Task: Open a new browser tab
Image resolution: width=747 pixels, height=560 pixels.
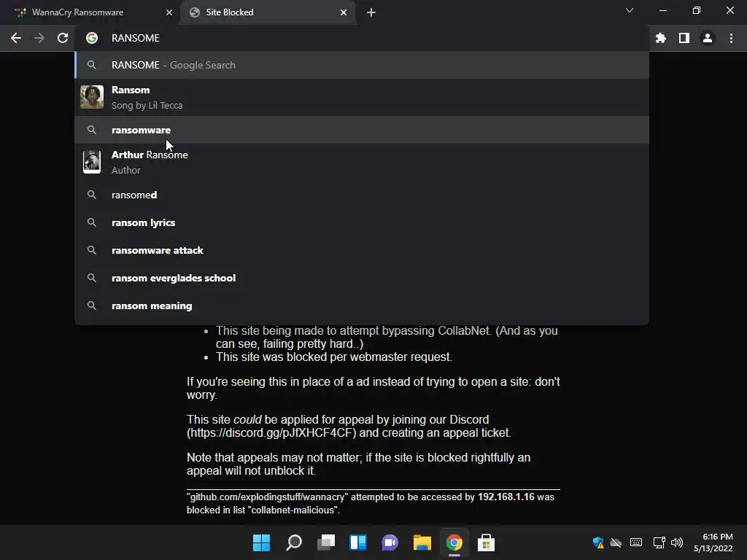Action: [371, 12]
